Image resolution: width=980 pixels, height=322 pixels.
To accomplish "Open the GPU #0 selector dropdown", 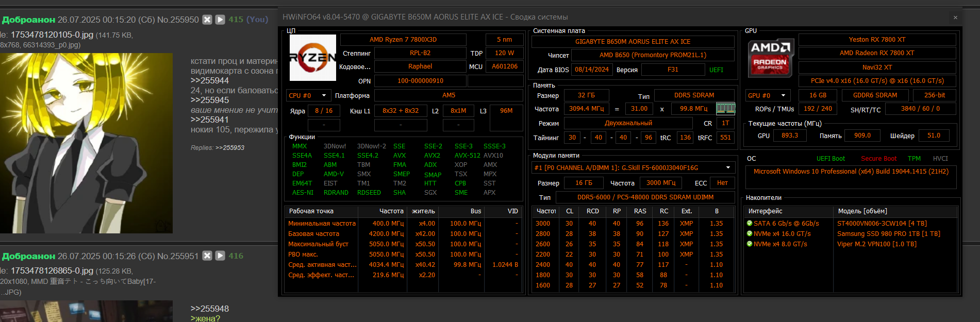I will point(768,96).
